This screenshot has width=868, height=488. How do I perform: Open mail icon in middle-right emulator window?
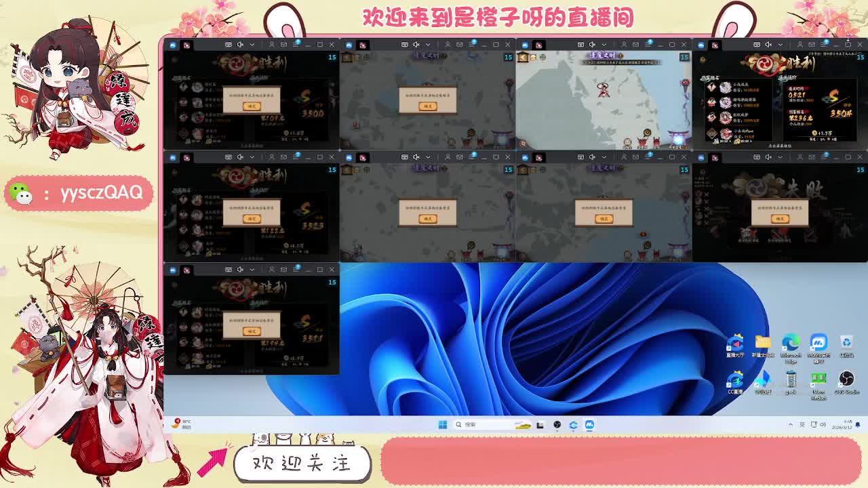click(810, 157)
